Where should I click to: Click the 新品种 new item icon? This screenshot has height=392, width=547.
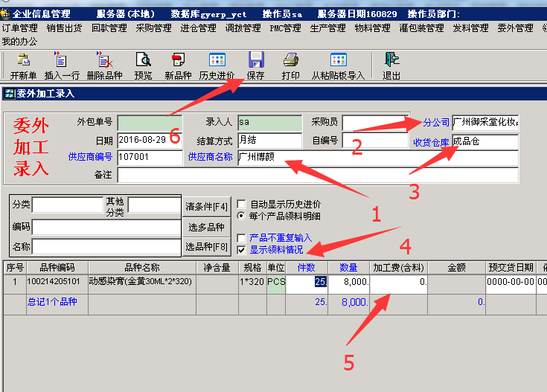pyautogui.click(x=178, y=61)
